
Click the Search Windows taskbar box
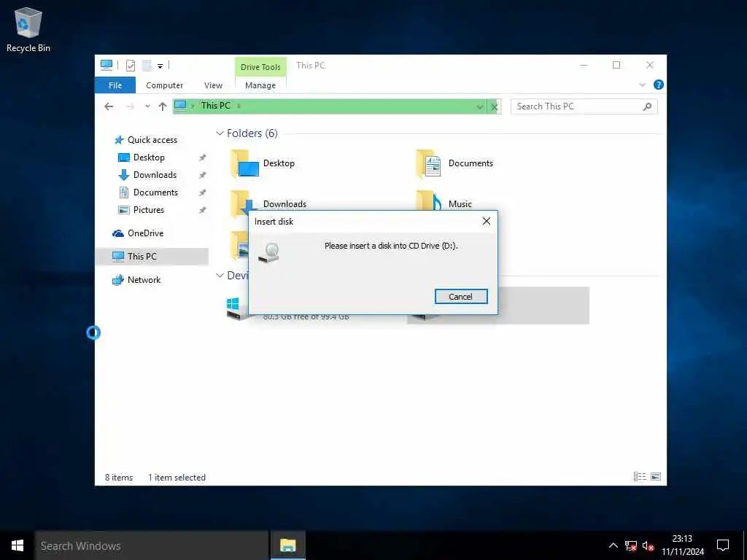(x=152, y=545)
